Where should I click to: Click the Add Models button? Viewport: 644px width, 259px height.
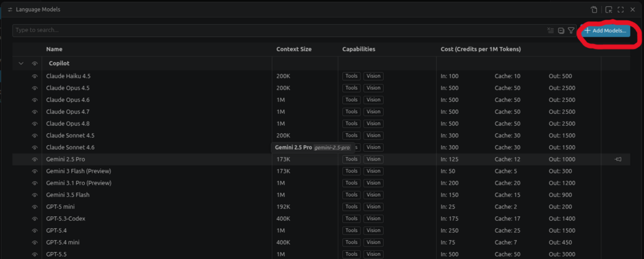point(606,31)
